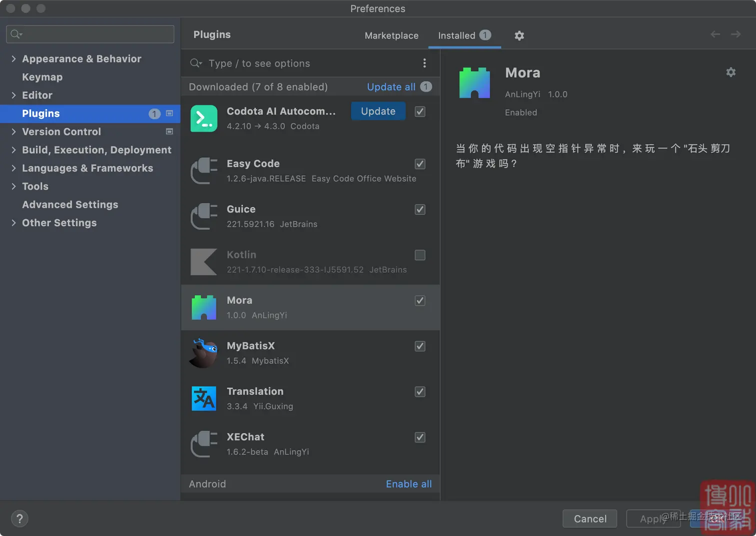Disable the XEChat plugin checkbox
756x536 pixels.
click(420, 437)
